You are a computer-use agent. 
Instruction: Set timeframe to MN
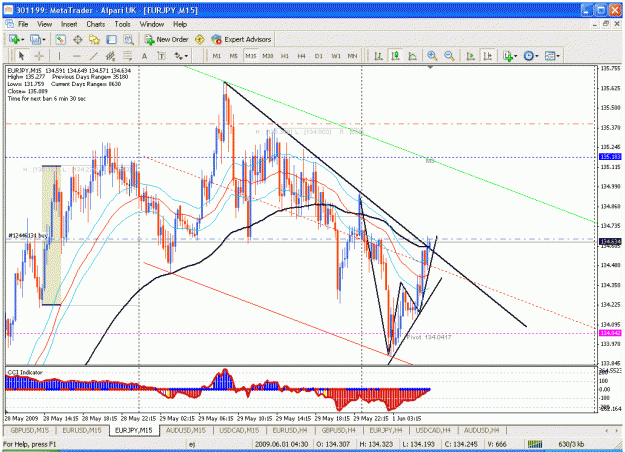tap(352, 56)
